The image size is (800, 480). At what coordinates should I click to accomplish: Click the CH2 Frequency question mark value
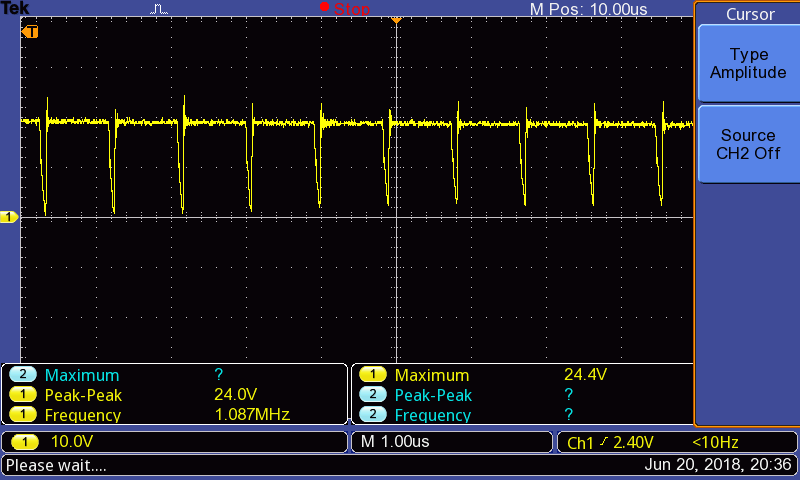point(568,414)
